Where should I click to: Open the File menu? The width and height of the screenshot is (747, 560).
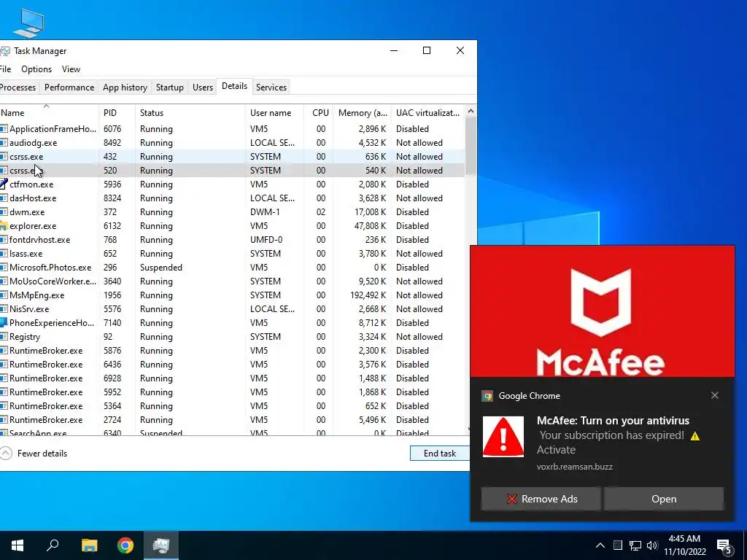pos(5,69)
